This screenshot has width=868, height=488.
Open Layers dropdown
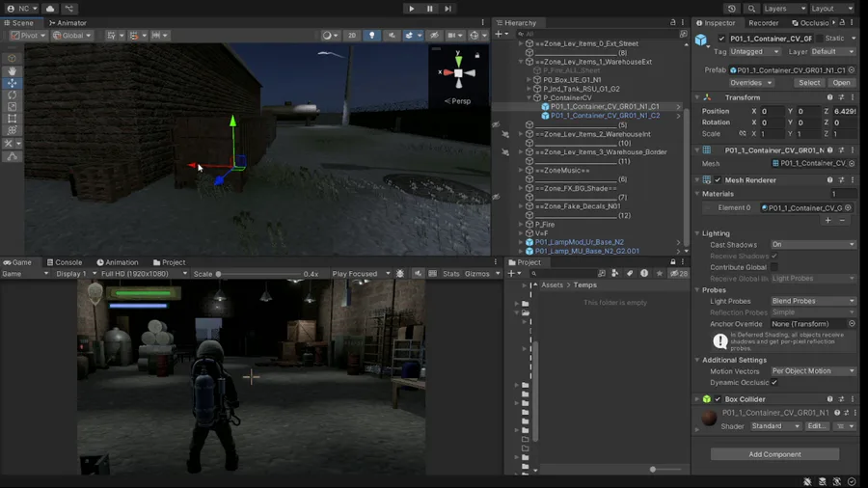(x=784, y=9)
